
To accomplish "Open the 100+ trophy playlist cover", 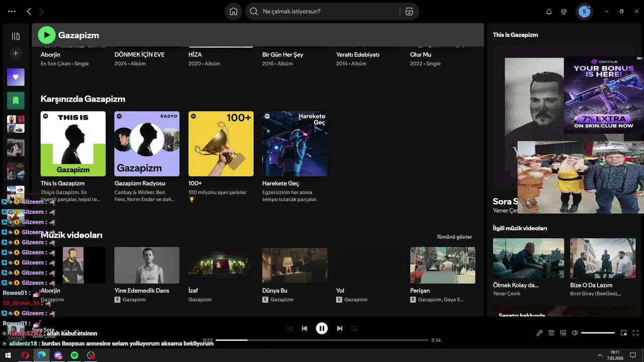I will pos(221,144).
